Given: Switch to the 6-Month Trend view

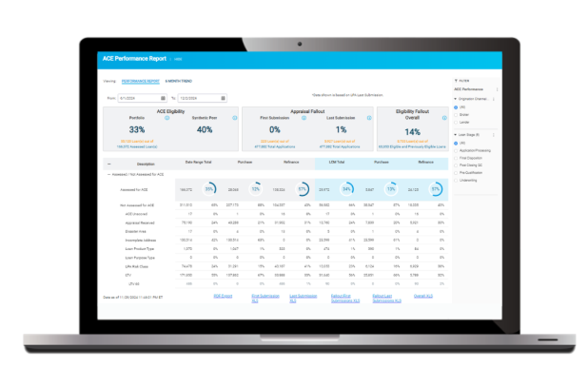Looking at the screenshot, I should (178, 82).
